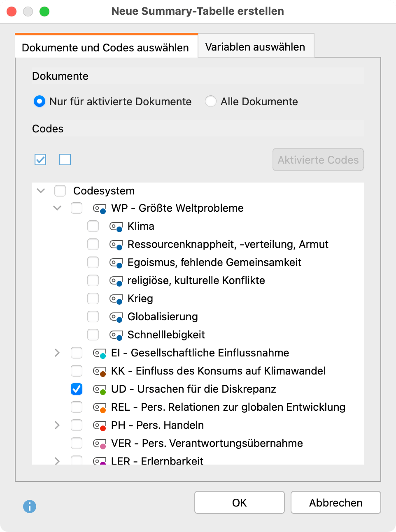Check the Schnelllebigkeit checkbox
This screenshot has width=396, height=532.
click(93, 335)
